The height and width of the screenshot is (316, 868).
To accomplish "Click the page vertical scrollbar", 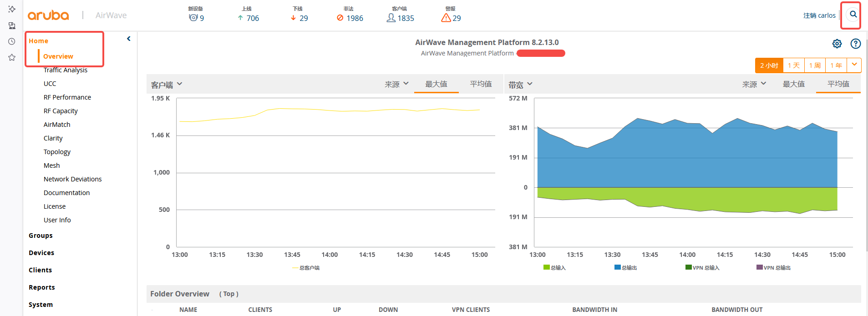I will pos(866,145).
